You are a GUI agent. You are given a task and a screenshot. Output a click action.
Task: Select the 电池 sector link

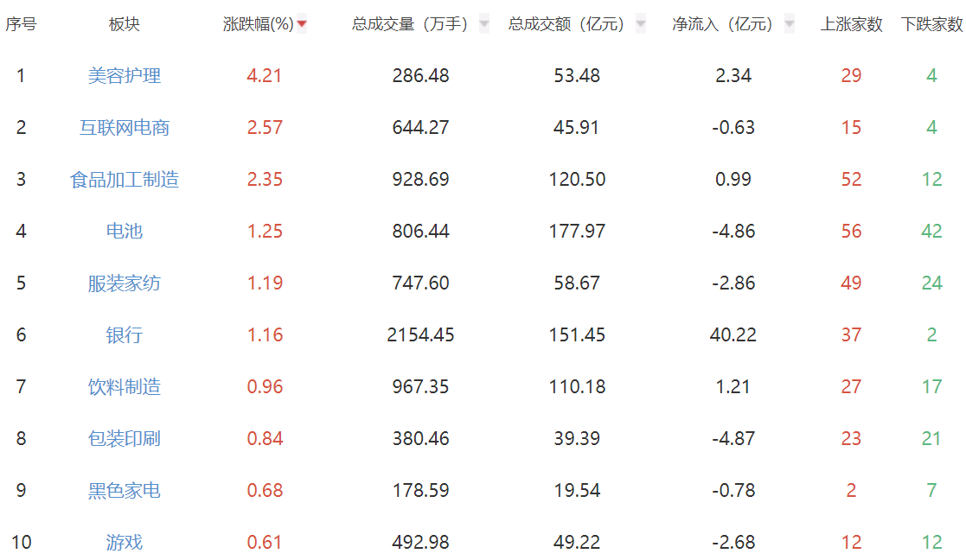pos(125,232)
